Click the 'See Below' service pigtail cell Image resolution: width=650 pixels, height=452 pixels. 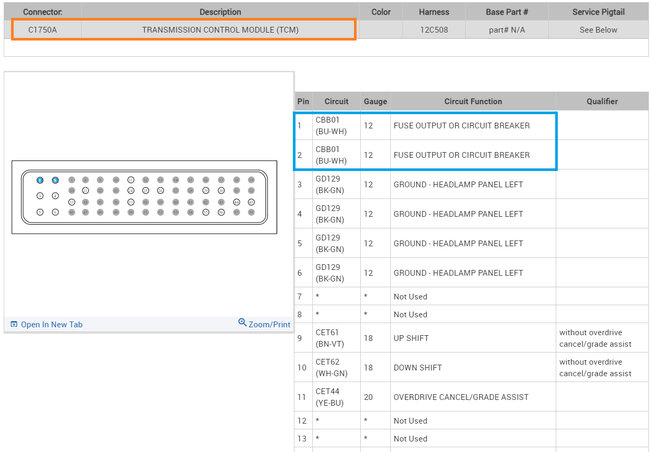tap(598, 30)
